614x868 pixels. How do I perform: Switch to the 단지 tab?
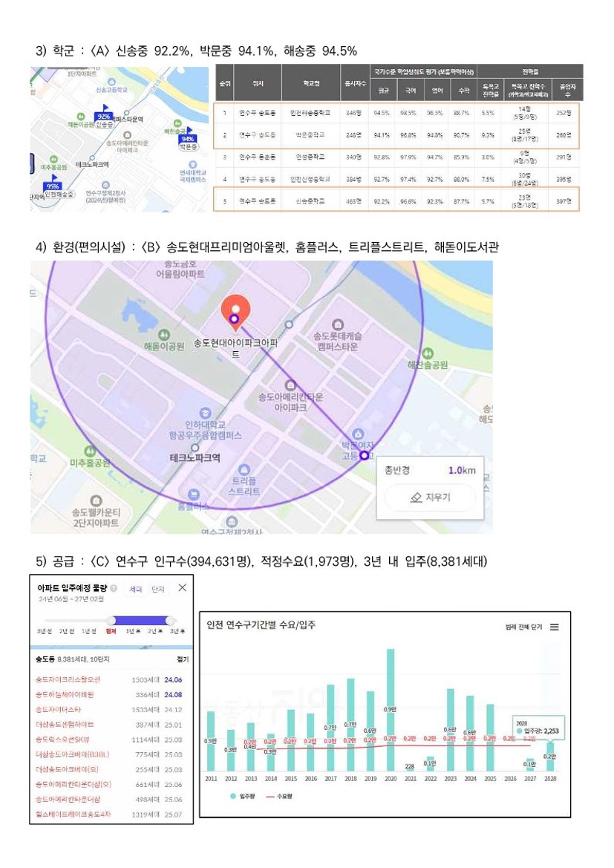pos(158,589)
